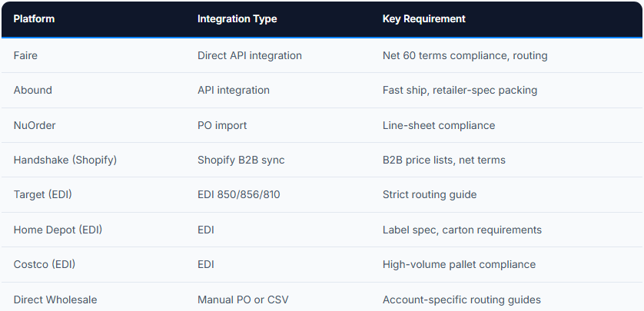
Task: Select the NuOrder platform cell
Action: pyautogui.click(x=35, y=125)
